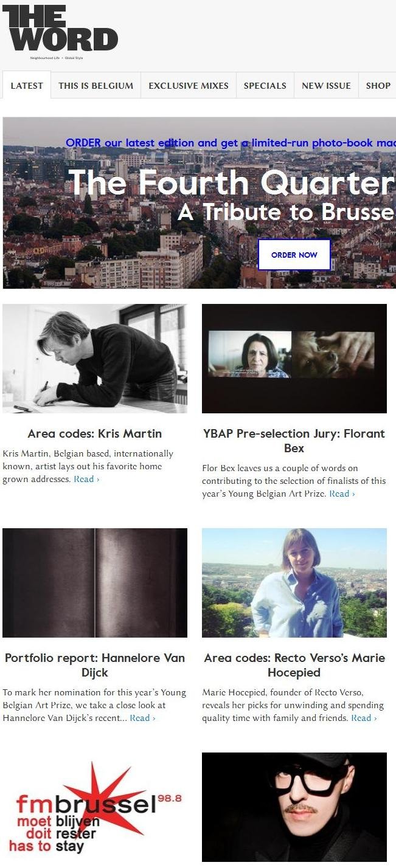Open the Shop tab
Screen dimensions: 396x868
(378, 86)
